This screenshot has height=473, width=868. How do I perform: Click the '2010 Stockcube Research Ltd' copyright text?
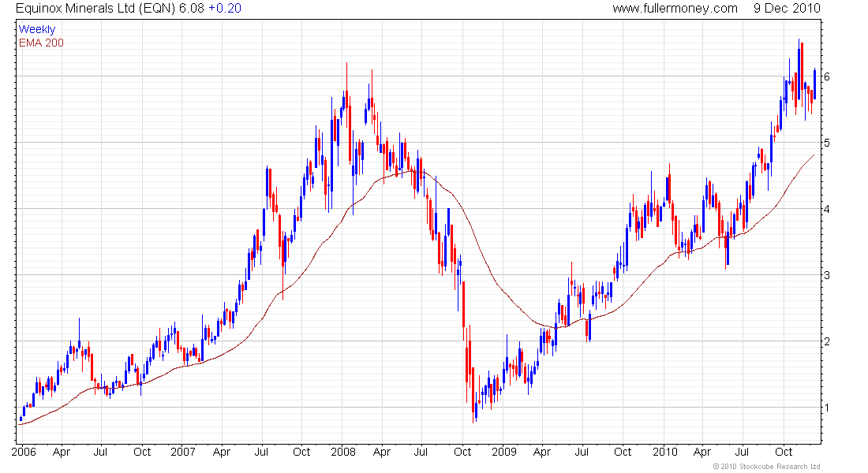click(770, 467)
